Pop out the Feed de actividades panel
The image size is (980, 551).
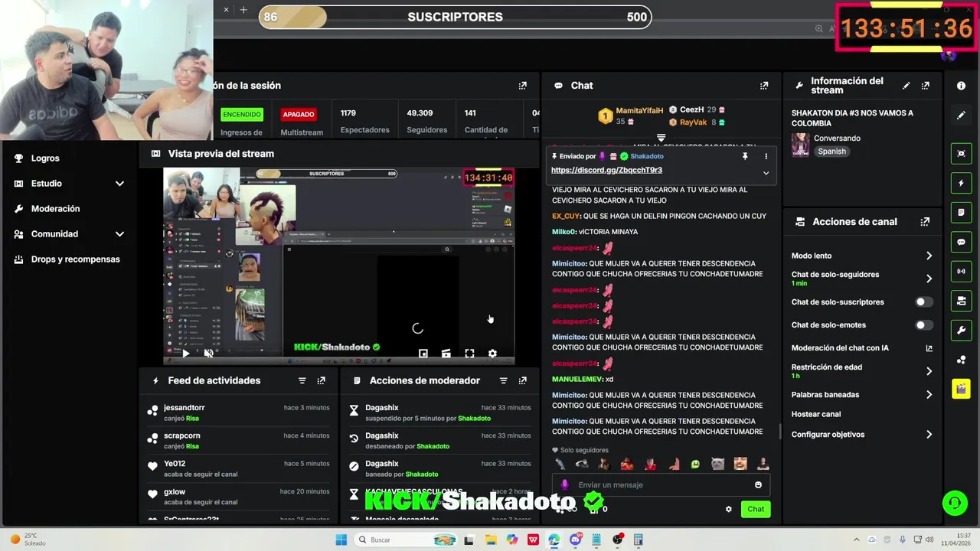(321, 380)
